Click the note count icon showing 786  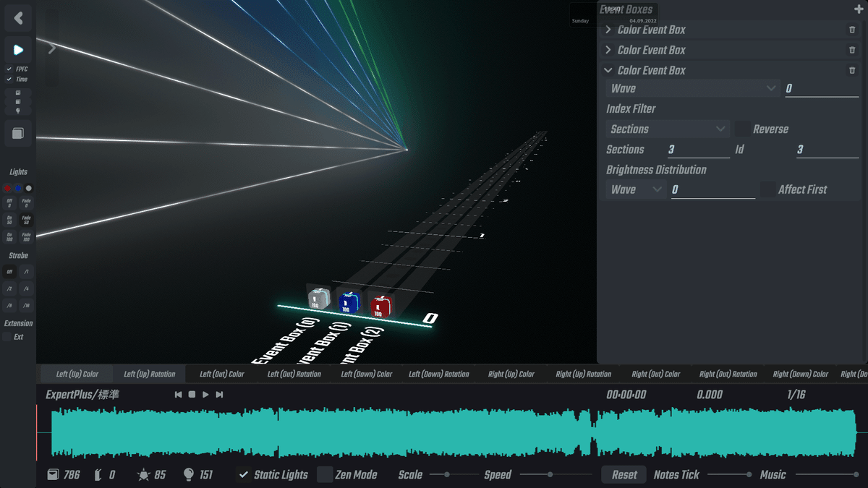point(52,475)
